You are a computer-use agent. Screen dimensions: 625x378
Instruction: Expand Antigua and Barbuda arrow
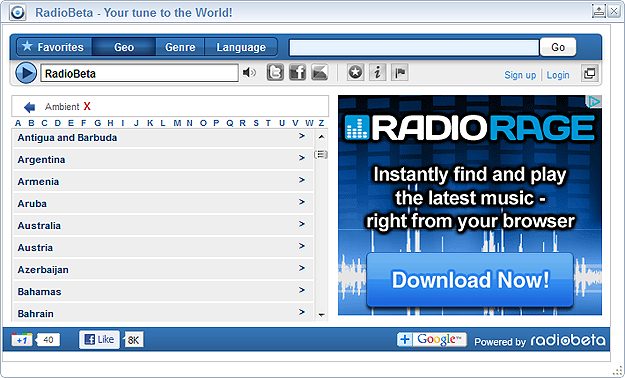302,136
